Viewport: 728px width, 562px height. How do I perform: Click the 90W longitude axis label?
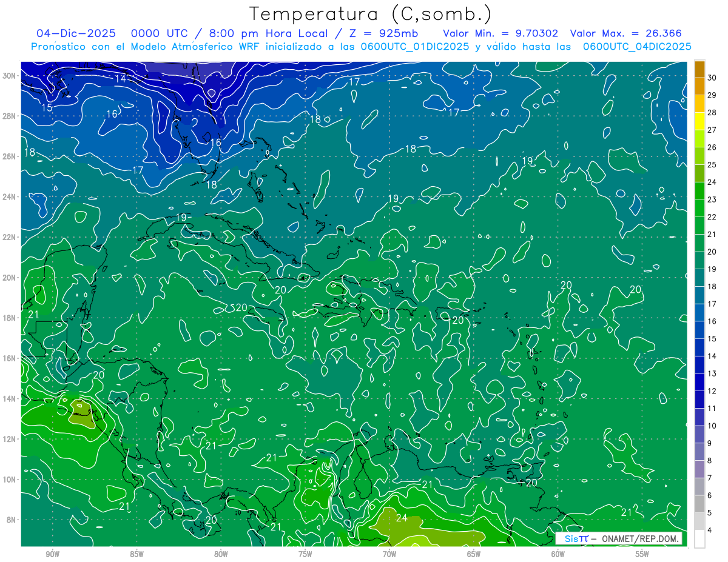tap(52, 554)
